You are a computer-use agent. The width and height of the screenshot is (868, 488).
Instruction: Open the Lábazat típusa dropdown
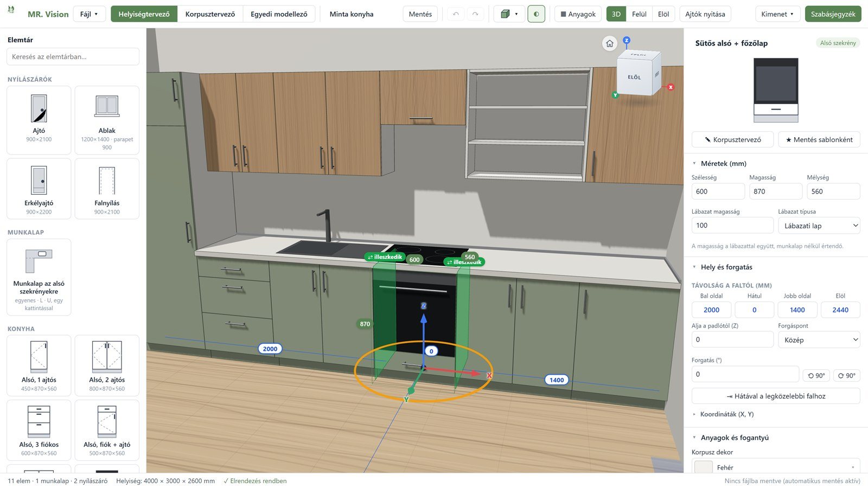[x=819, y=226]
